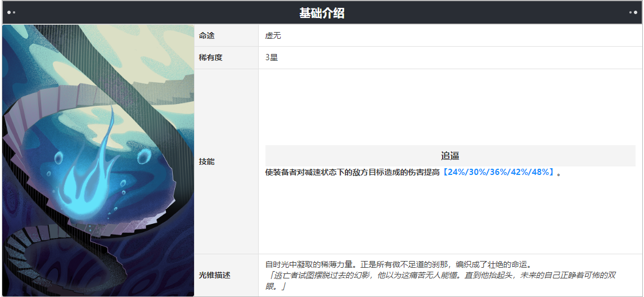Click the 3星 rarity value
Screen dimensions: 644x297
pos(272,58)
